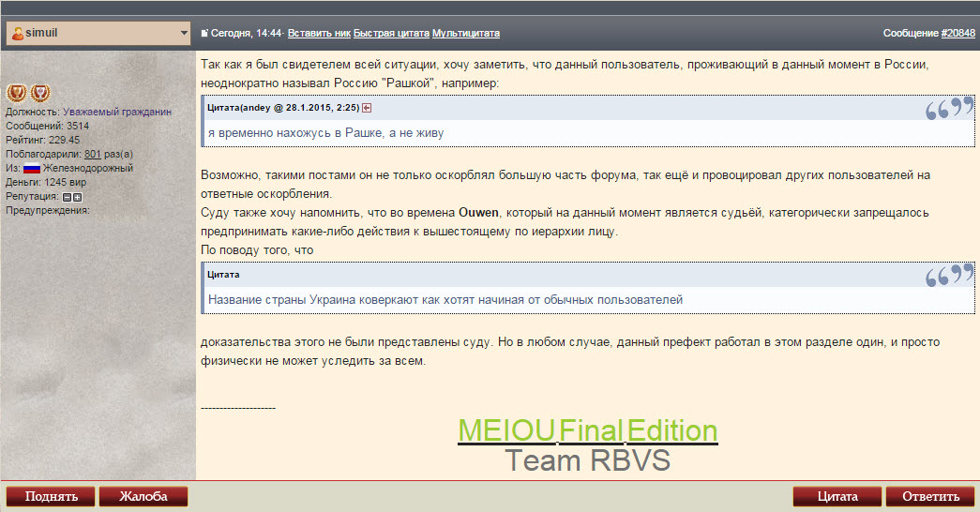
Task: Open the 801 thanks count link
Action: 92,154
